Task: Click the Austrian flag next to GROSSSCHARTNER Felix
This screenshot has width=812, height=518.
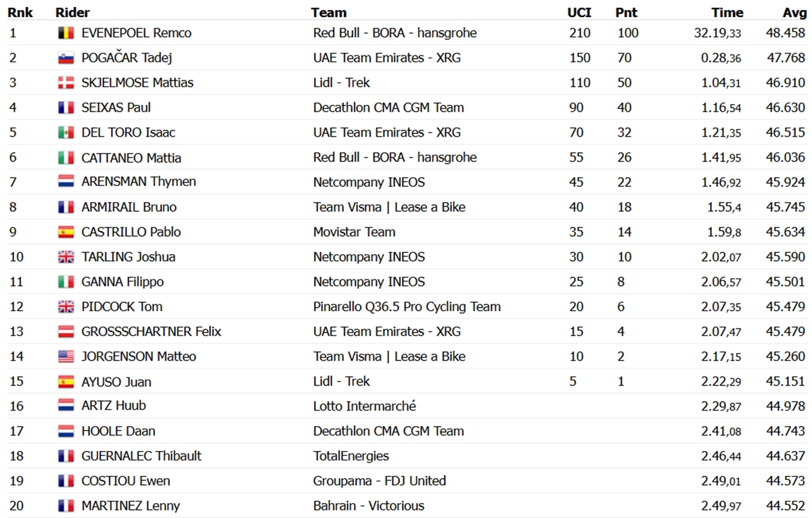Action: pos(66,332)
